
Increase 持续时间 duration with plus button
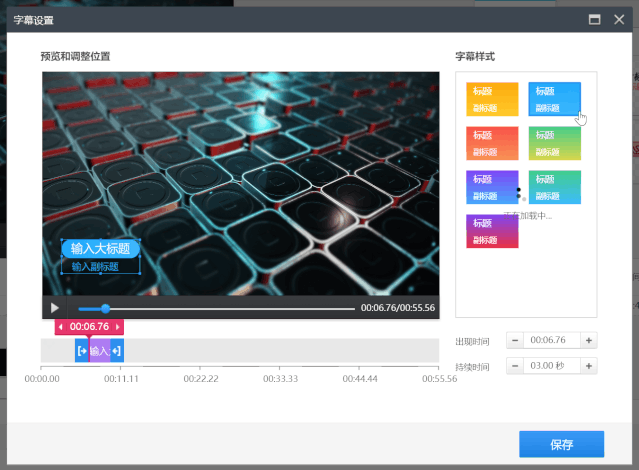pyautogui.click(x=589, y=366)
